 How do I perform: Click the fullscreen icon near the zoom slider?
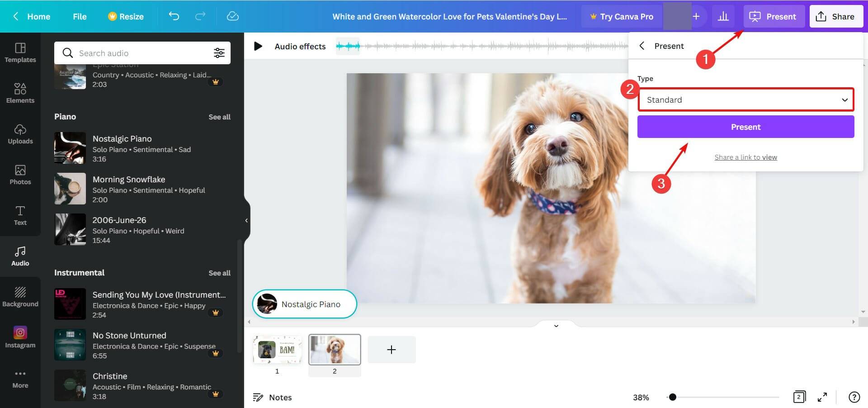(822, 397)
